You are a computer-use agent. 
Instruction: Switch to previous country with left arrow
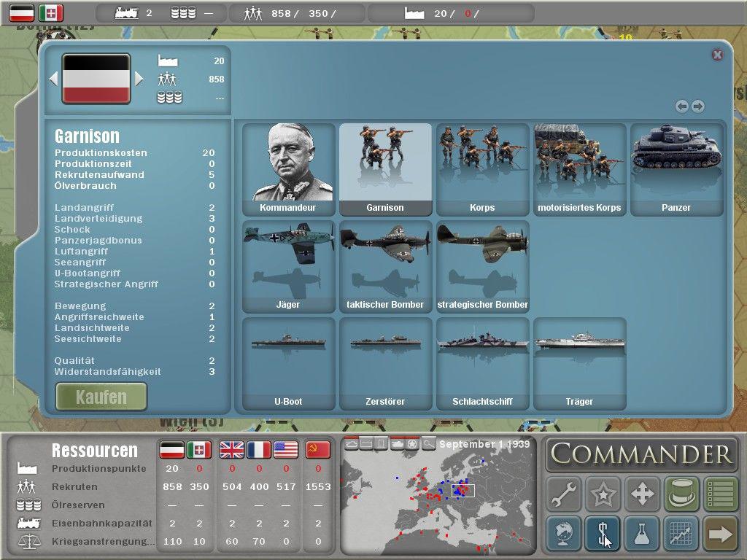[53, 79]
